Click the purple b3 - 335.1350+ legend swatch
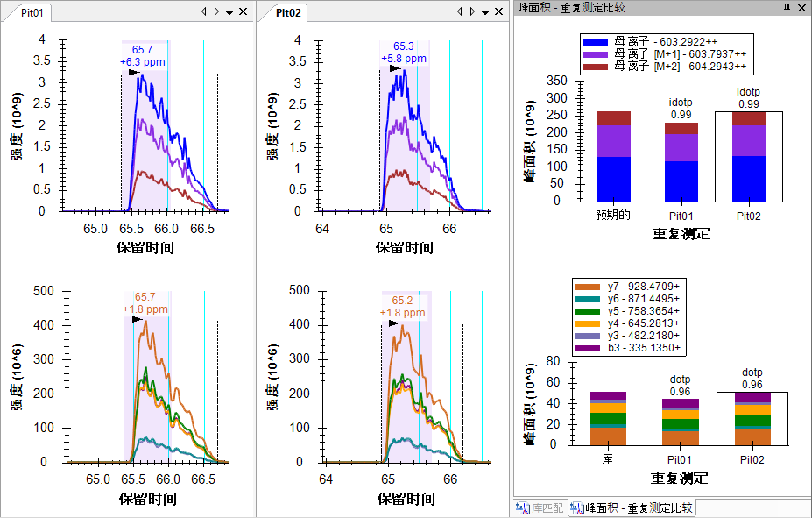812x518 pixels. point(585,348)
